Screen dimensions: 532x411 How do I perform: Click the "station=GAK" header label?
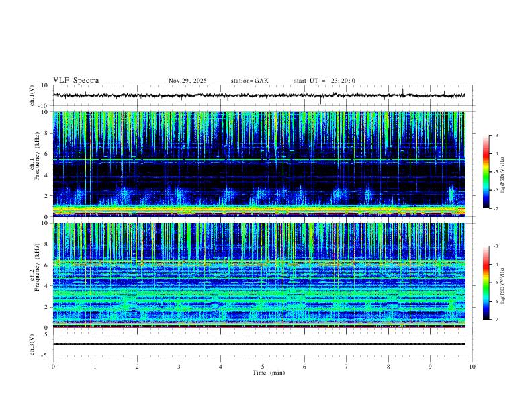(250, 81)
